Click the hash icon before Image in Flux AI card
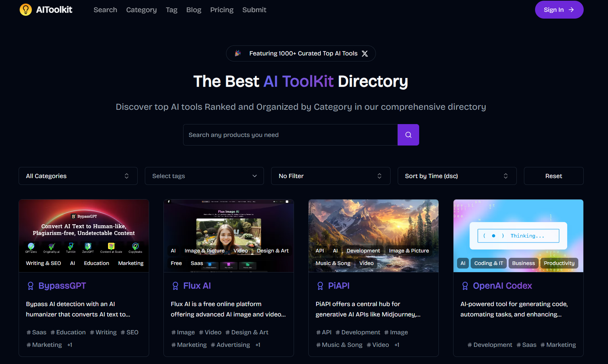The width and height of the screenshot is (608, 364). pyautogui.click(x=173, y=333)
